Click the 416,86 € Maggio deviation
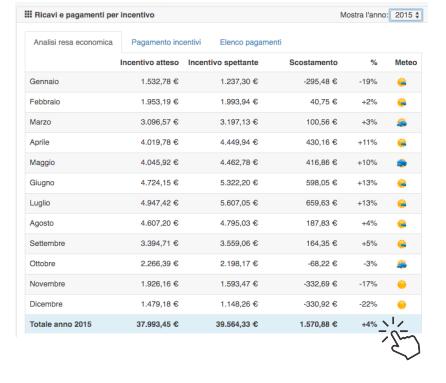Viewport: 446px width, 383px height. (x=322, y=163)
